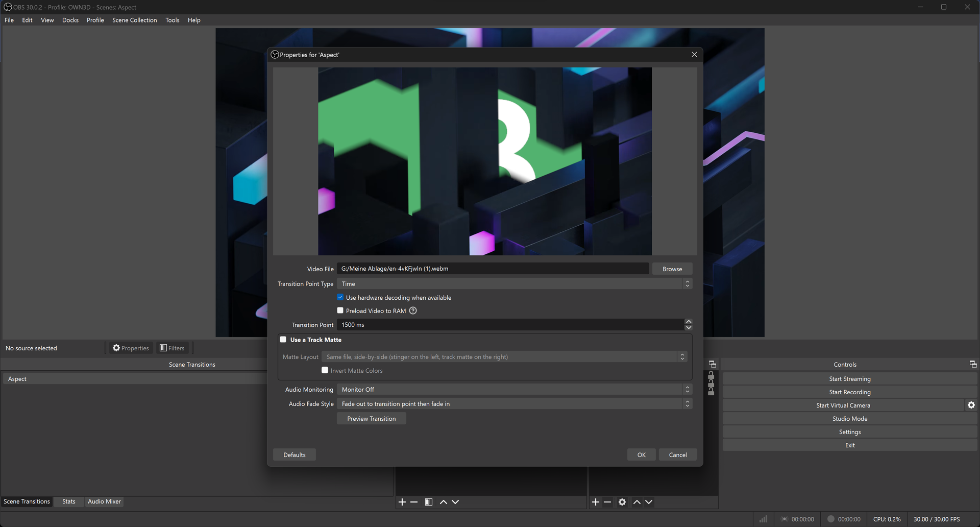This screenshot has width=980, height=527.
Task: Click the help icon next to Preload Video to RAM
Action: coord(413,310)
